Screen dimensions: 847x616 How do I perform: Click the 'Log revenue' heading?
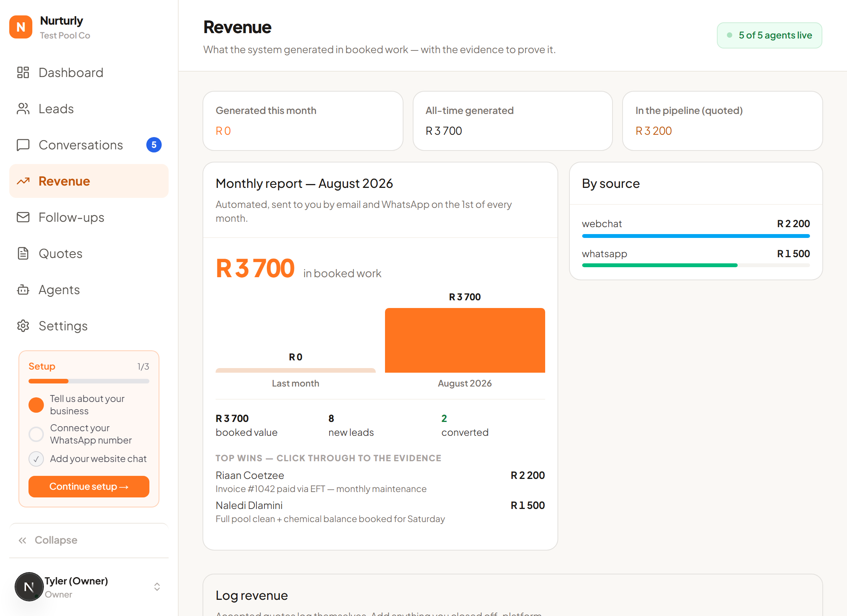[x=252, y=596]
